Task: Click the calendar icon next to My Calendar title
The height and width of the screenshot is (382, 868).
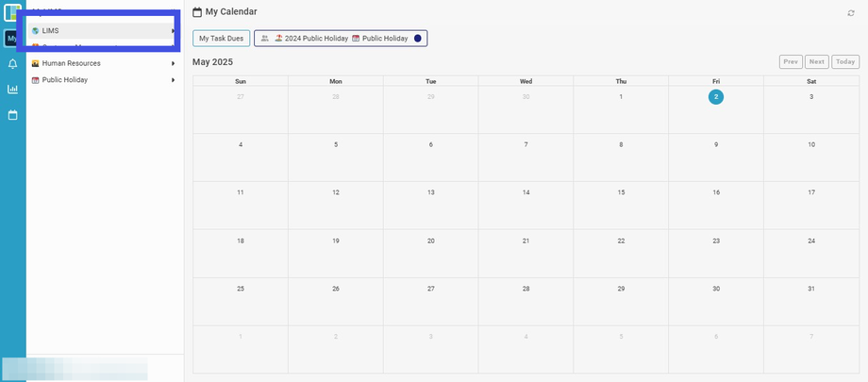Action: point(197,12)
